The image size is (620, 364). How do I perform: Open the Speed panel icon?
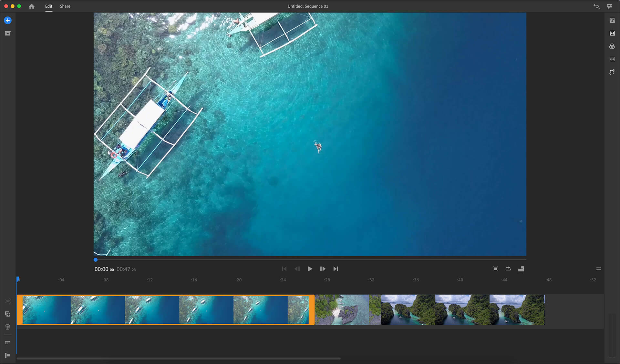coord(612,59)
